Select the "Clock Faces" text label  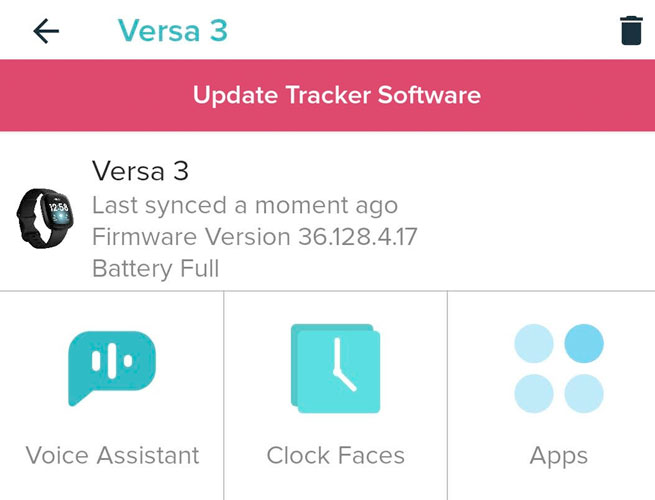(335, 456)
